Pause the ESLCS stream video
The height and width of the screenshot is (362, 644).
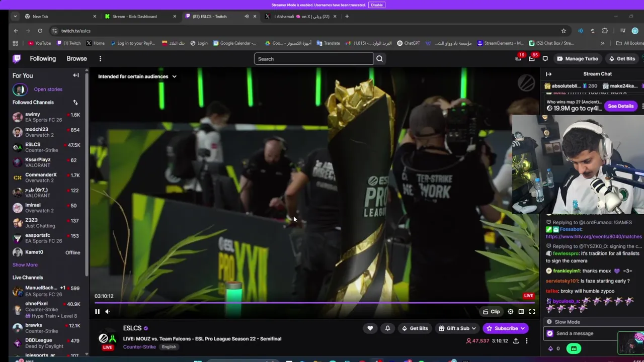click(97, 312)
